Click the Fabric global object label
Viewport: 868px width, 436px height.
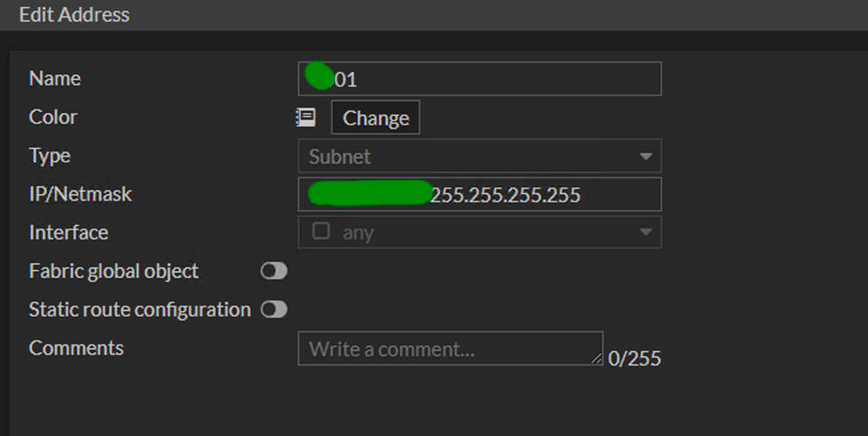click(114, 271)
